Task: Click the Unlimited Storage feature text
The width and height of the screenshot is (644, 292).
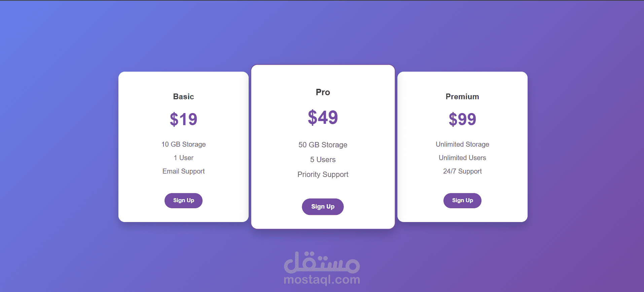Action: pyautogui.click(x=462, y=144)
